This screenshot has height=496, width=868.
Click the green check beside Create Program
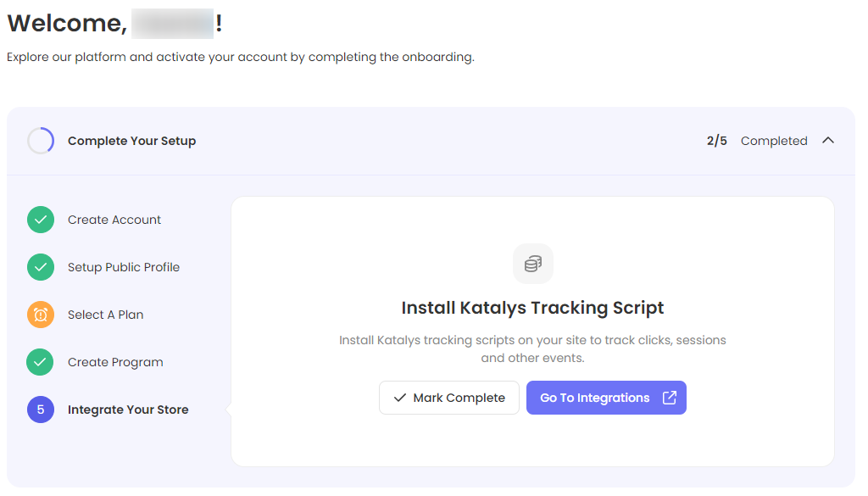tap(41, 362)
